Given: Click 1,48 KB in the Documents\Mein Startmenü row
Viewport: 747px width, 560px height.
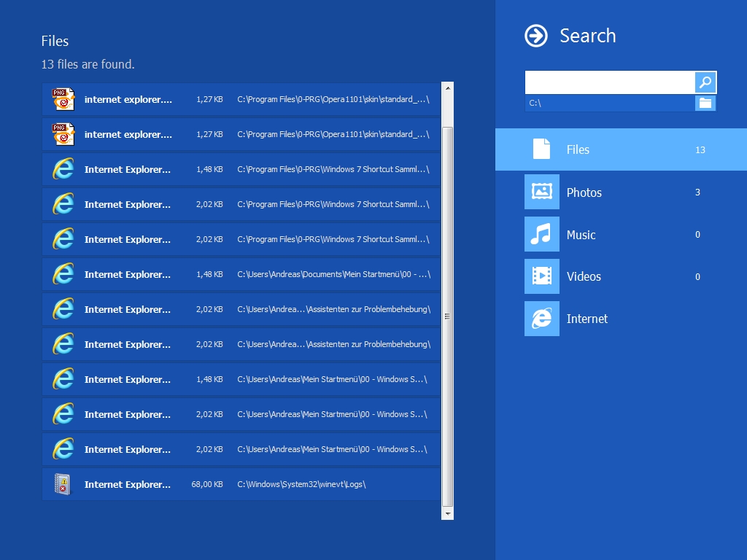Looking at the screenshot, I should point(209,274).
